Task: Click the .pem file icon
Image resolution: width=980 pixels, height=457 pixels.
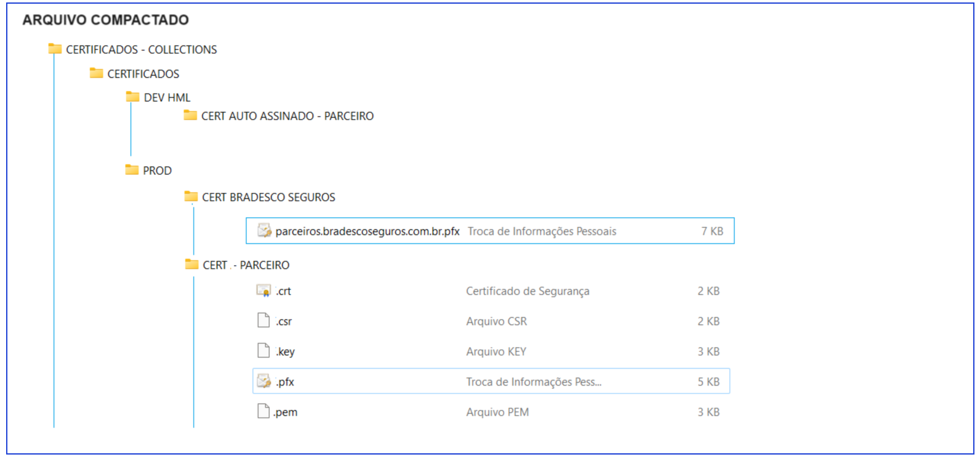Action: 263,411
